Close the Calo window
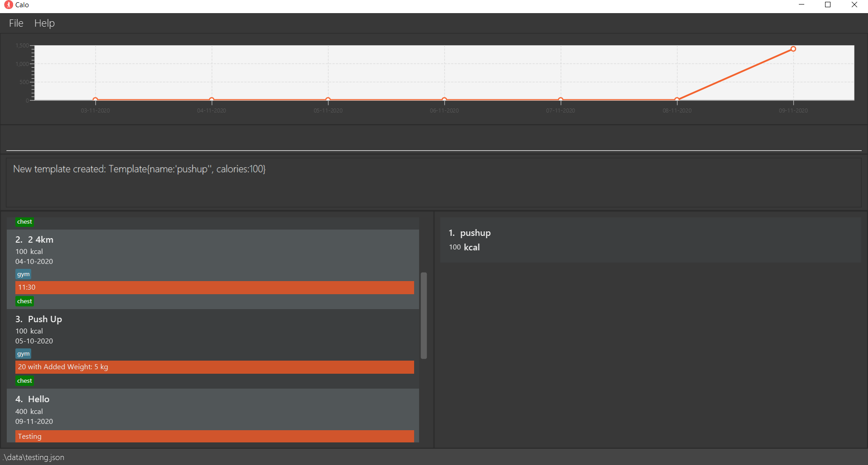 (x=854, y=5)
